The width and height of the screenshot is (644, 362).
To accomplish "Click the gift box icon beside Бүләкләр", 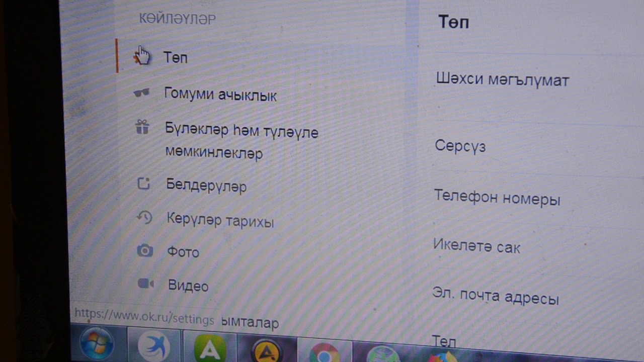I will 142,127.
